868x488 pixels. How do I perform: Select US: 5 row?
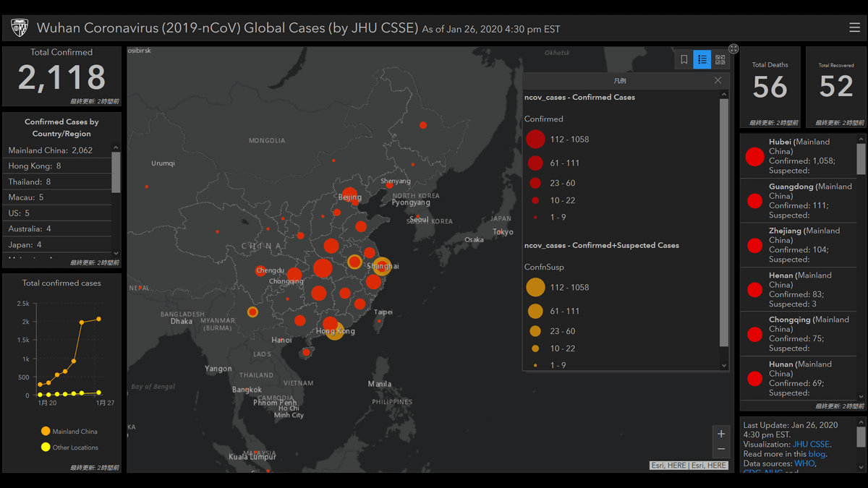pos(58,213)
